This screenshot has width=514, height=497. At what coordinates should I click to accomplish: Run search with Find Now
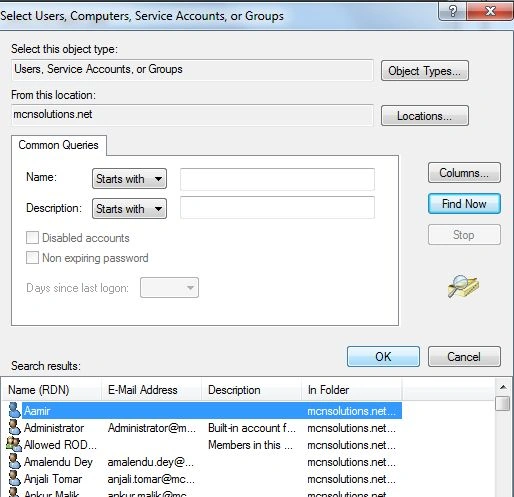pyautogui.click(x=464, y=204)
